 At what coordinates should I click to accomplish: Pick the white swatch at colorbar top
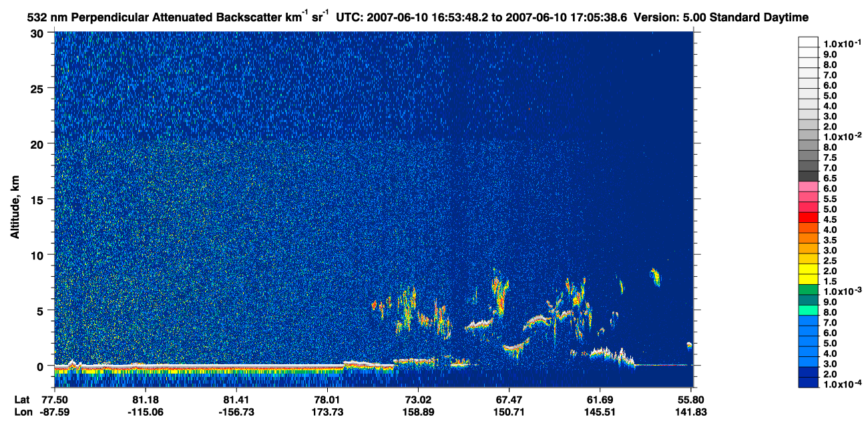(808, 41)
